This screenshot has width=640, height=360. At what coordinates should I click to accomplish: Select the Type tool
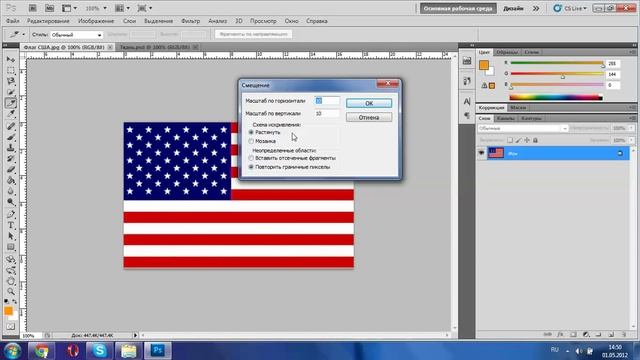[11, 225]
